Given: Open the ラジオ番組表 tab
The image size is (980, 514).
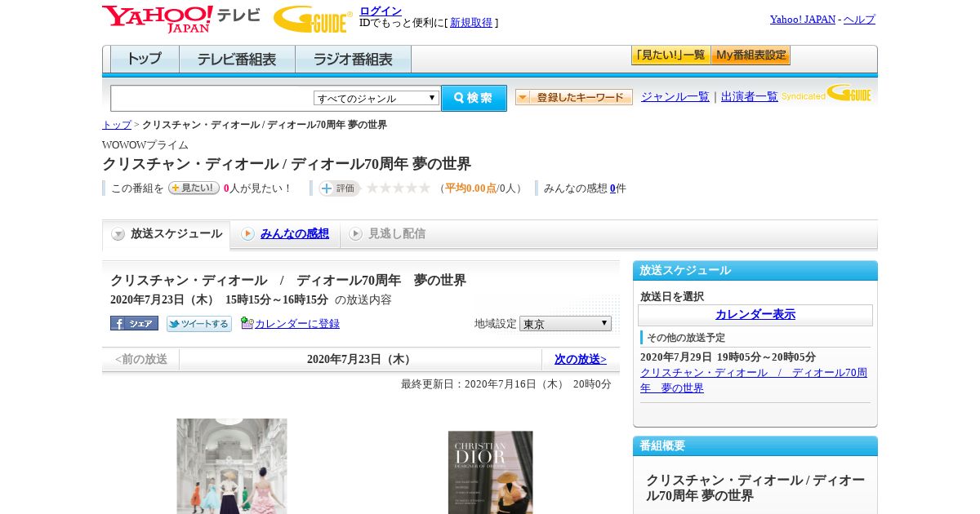Looking at the screenshot, I should (353, 60).
